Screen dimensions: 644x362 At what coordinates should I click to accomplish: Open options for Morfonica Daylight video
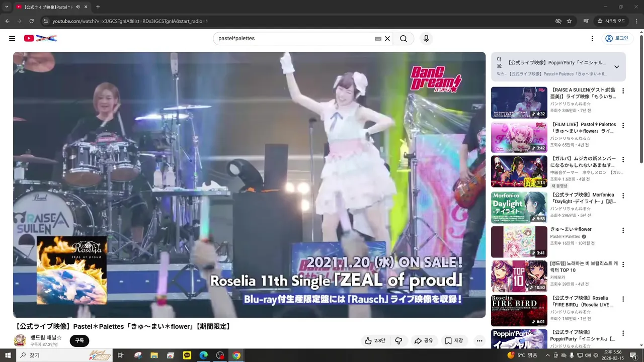623,196
